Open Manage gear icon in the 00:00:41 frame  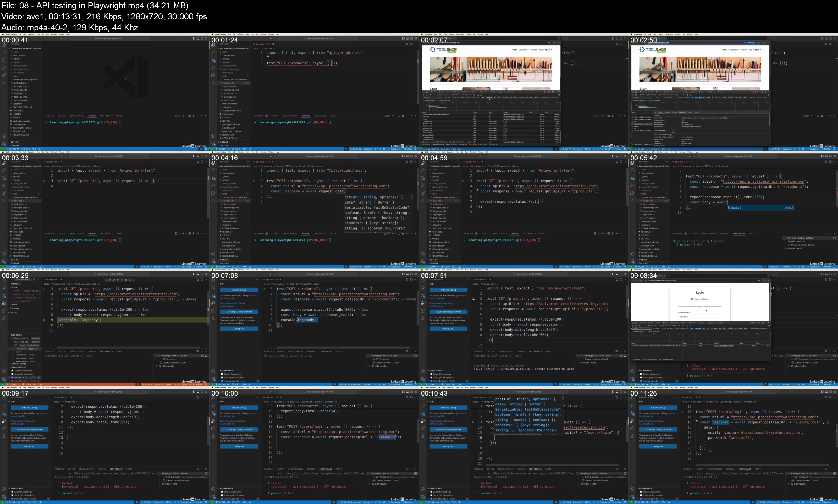tap(4, 143)
